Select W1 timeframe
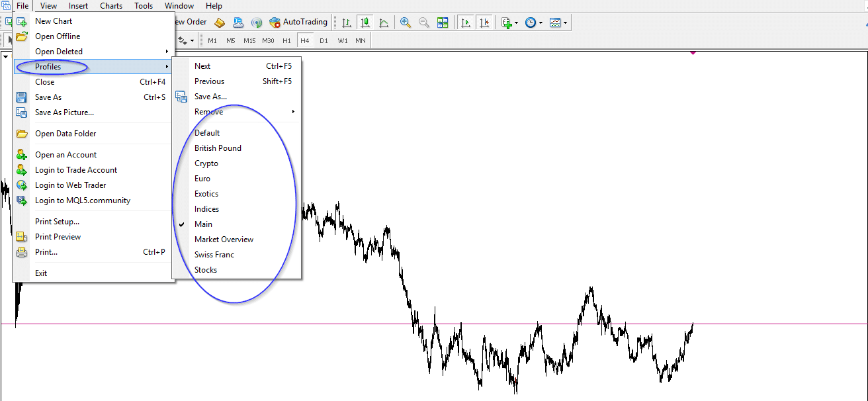Screen dimensions: 868x401 (342, 41)
